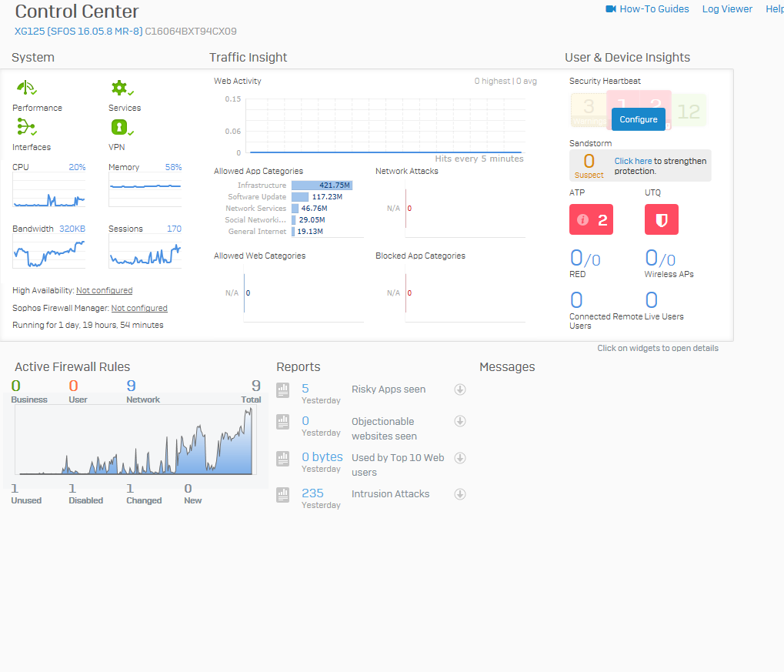Open the Log Viewer
This screenshot has width=784, height=672.
pos(727,9)
